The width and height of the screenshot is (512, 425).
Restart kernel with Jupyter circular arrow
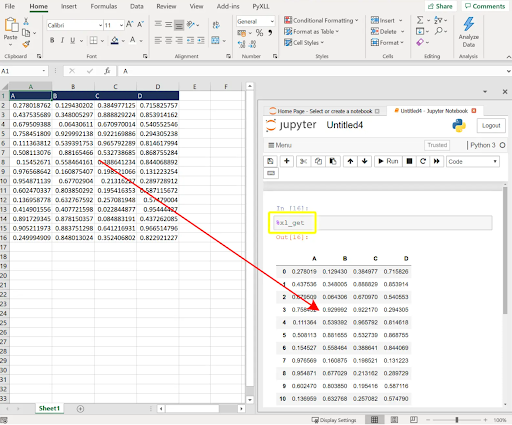(423, 161)
